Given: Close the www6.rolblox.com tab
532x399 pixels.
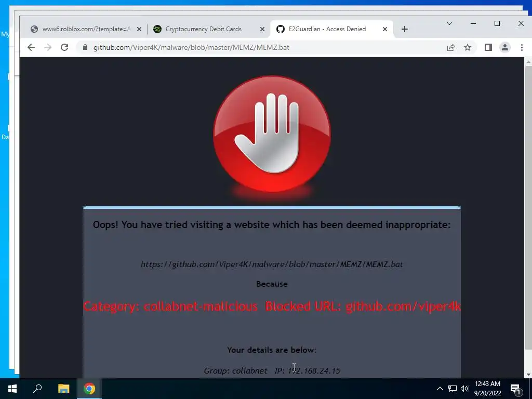Looking at the screenshot, I should 139,29.
